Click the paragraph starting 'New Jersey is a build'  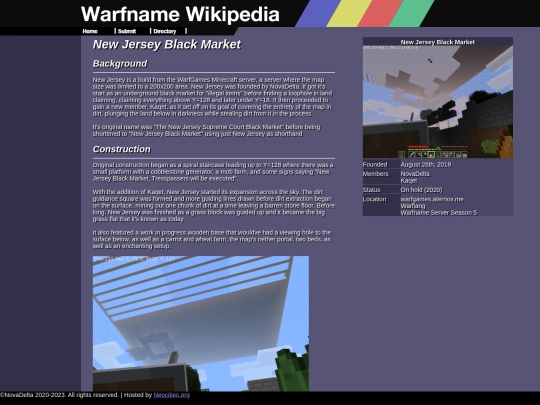212,96
